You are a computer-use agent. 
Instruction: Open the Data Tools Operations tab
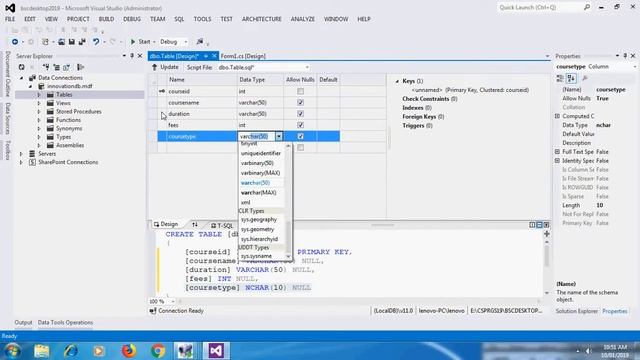pos(65,322)
